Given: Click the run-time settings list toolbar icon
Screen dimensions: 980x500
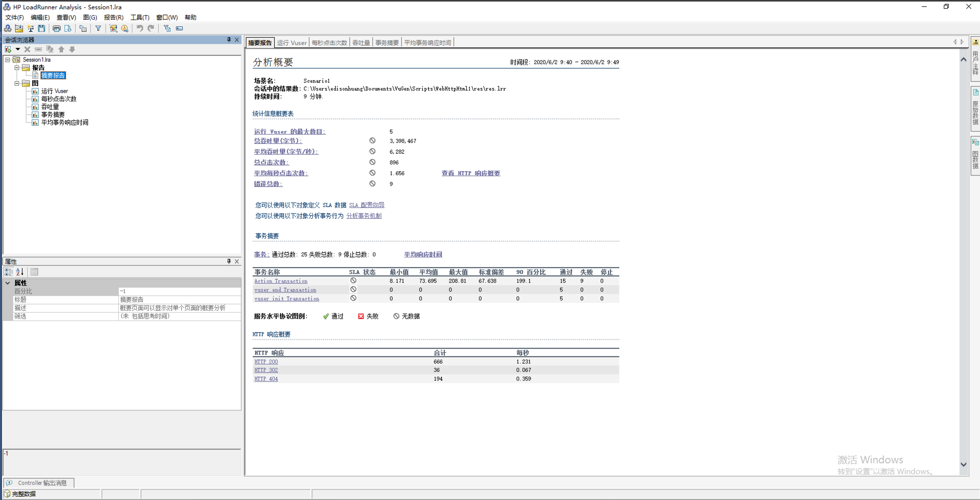Looking at the screenshot, I should (x=83, y=29).
